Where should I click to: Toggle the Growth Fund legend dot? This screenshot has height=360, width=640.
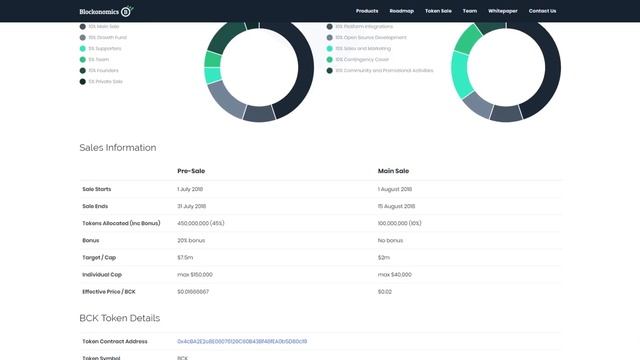(x=82, y=38)
